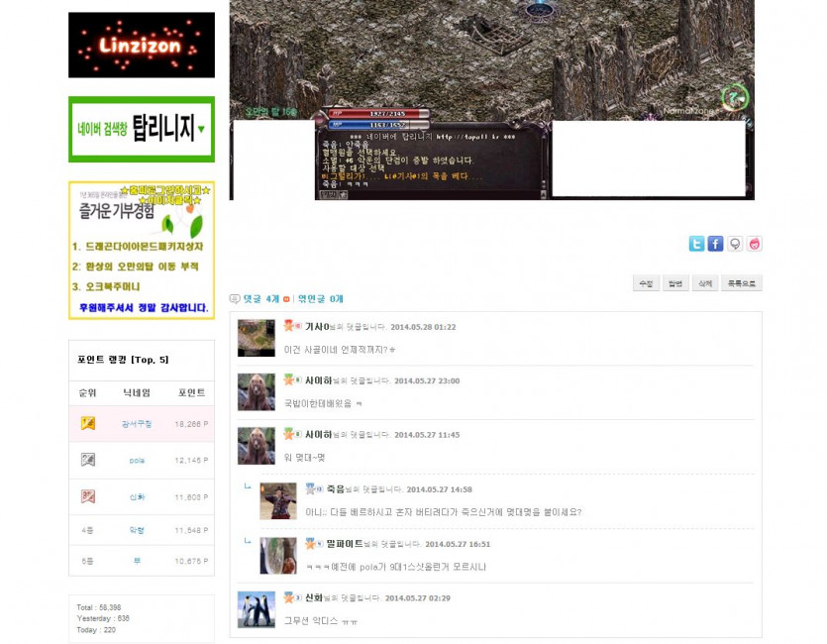Click the silver 2nd place rank badge

click(87, 460)
